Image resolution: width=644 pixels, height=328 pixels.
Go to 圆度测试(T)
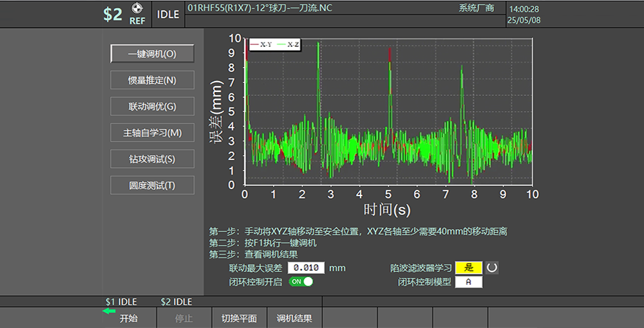coord(152,186)
